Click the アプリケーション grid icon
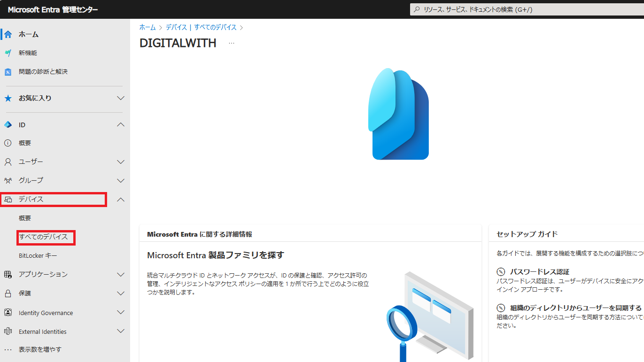This screenshot has width=644, height=362. (x=8, y=275)
